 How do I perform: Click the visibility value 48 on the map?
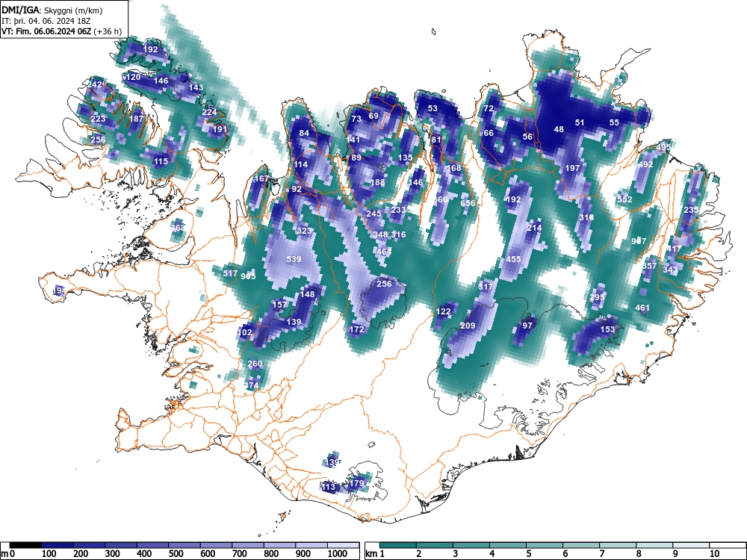(559, 129)
